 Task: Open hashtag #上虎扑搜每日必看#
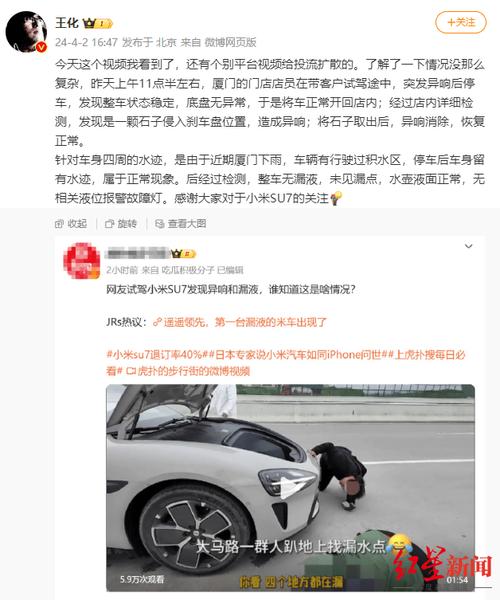pyautogui.click(x=285, y=363)
